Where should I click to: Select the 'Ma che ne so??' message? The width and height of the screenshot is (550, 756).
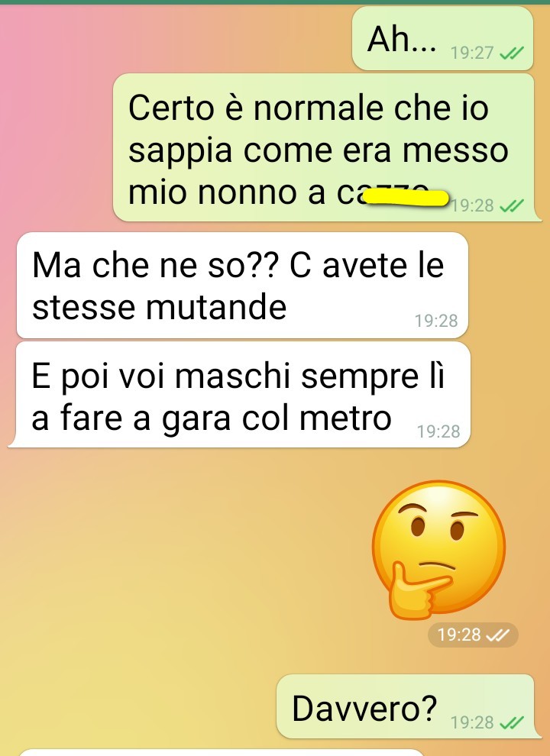point(242,286)
